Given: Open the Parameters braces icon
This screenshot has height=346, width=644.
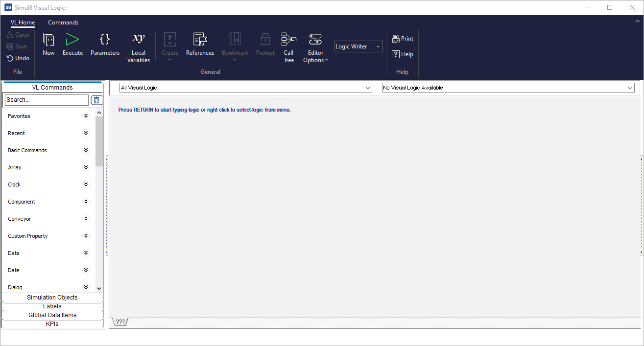Looking at the screenshot, I should pyautogui.click(x=105, y=40).
